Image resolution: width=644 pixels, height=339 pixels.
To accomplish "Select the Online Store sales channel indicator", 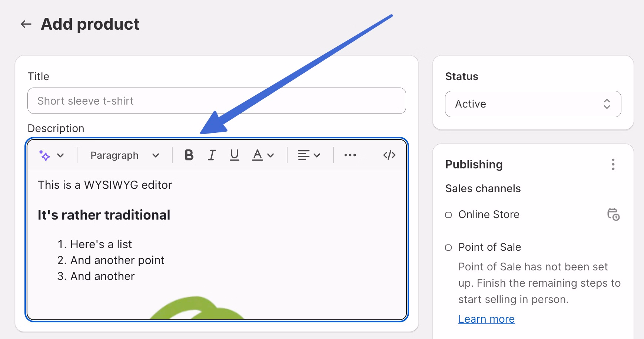I will [x=448, y=215].
